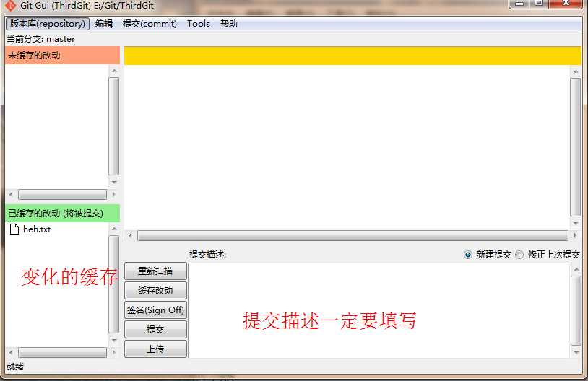Click the 提交 commit button
This screenshot has height=381, width=588.
155,330
